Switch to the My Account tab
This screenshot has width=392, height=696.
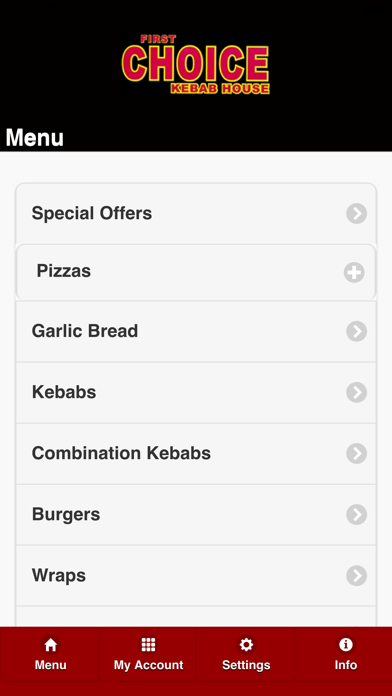click(x=147, y=653)
